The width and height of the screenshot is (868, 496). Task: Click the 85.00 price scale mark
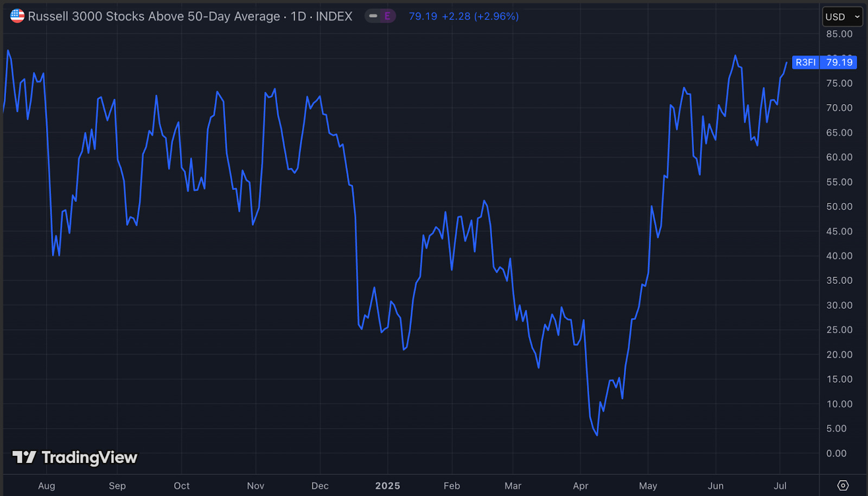[x=839, y=34]
